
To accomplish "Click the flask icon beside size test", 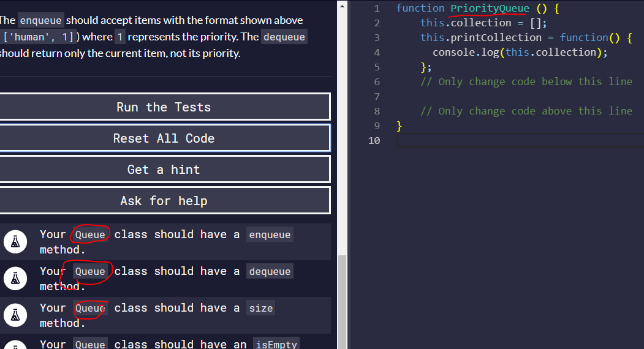I will 15,315.
